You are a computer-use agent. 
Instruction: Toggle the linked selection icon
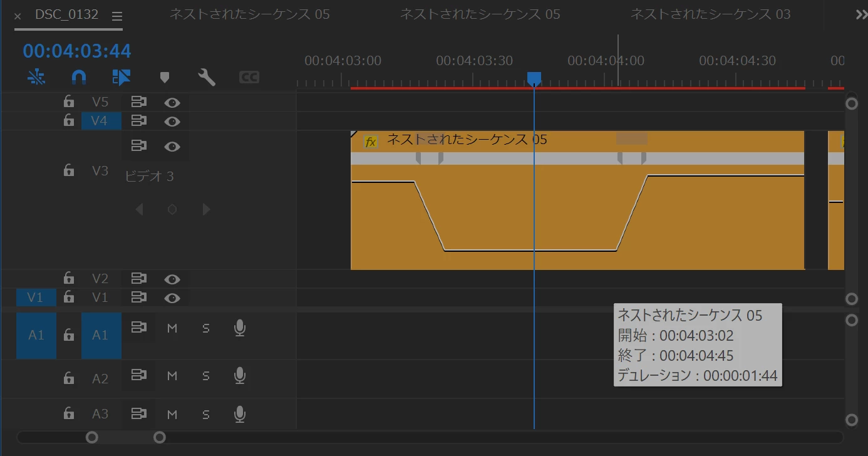pyautogui.click(x=121, y=77)
